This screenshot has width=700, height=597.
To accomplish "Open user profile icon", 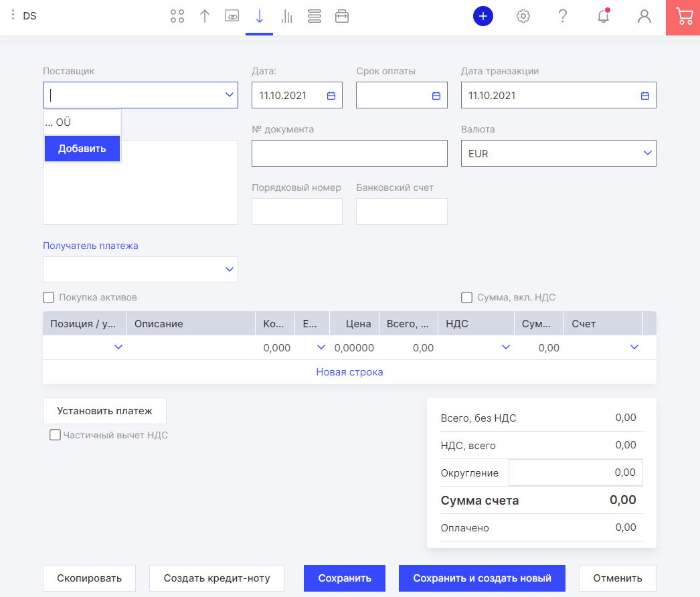I will [644, 17].
